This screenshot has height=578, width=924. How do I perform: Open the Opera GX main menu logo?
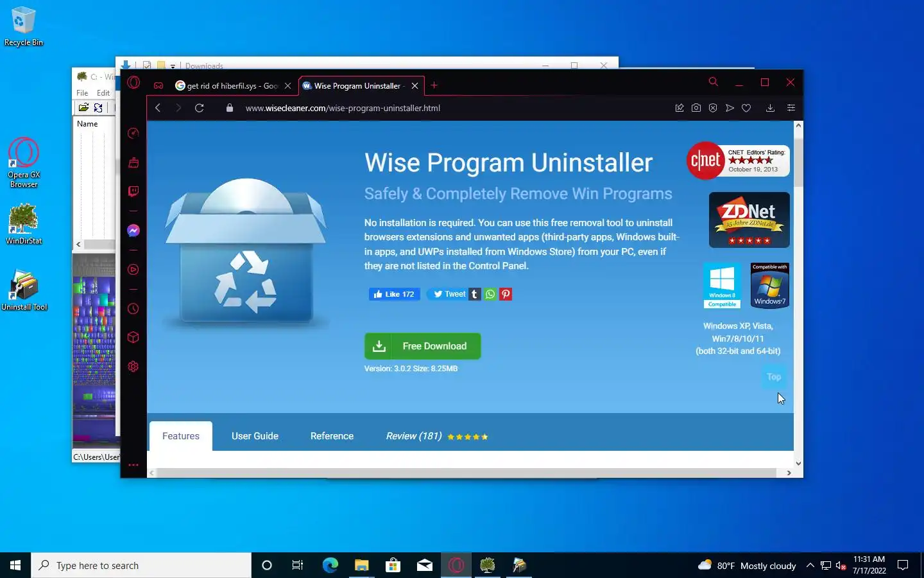click(133, 82)
